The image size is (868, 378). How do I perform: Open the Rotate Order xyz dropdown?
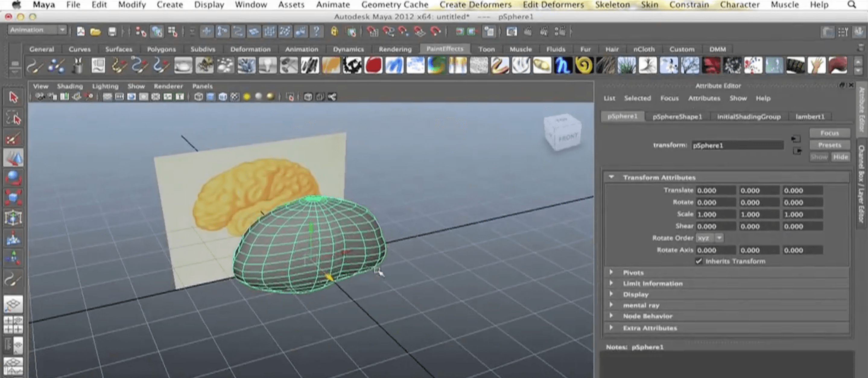[x=710, y=238]
